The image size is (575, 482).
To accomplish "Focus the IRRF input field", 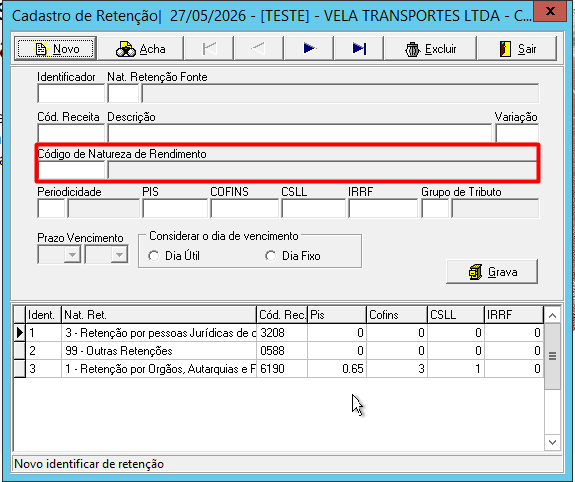I will pyautogui.click(x=383, y=208).
